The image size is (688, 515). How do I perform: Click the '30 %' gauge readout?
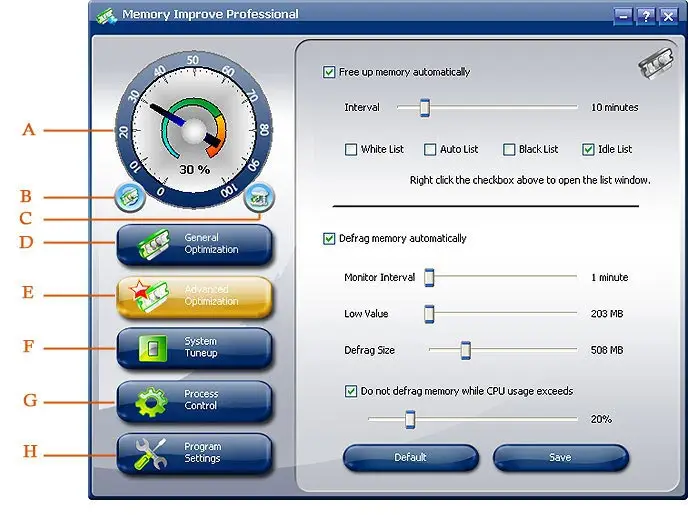tap(194, 169)
